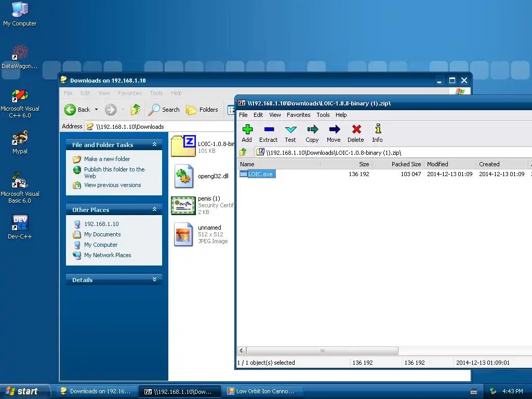Open the 7-Zip Favorites menu
This screenshot has height=399, width=532.
299,115
